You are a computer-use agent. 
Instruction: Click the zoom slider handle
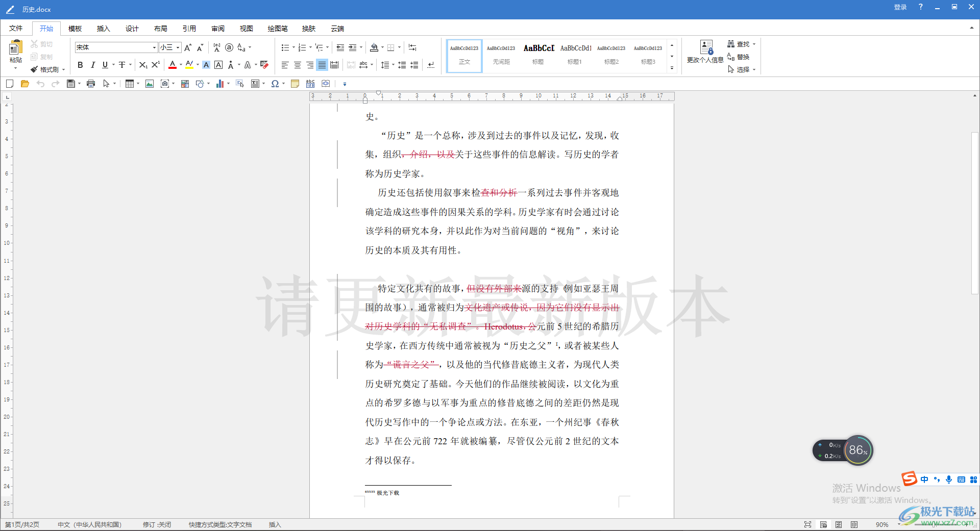[934, 524]
